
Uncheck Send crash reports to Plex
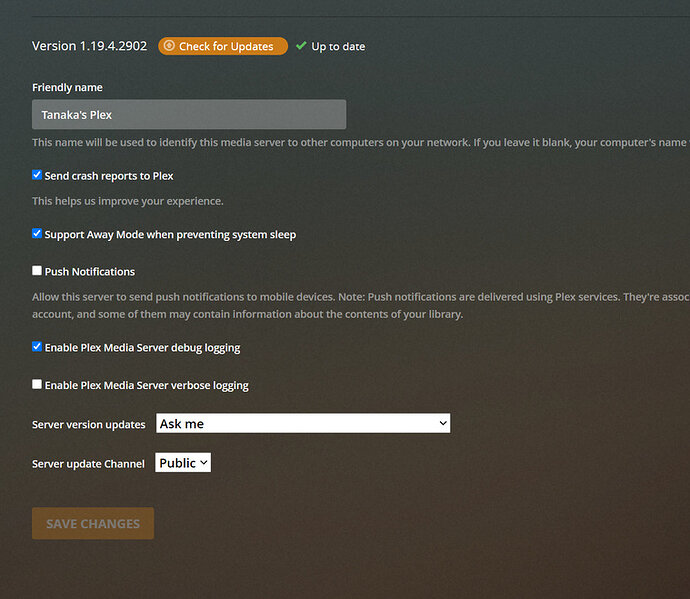[x=37, y=175]
